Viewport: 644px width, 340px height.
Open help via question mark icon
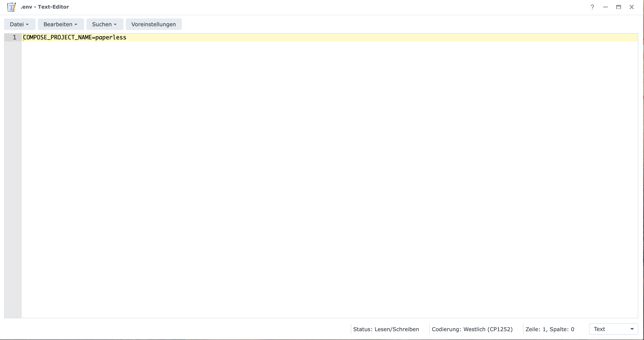coord(592,7)
